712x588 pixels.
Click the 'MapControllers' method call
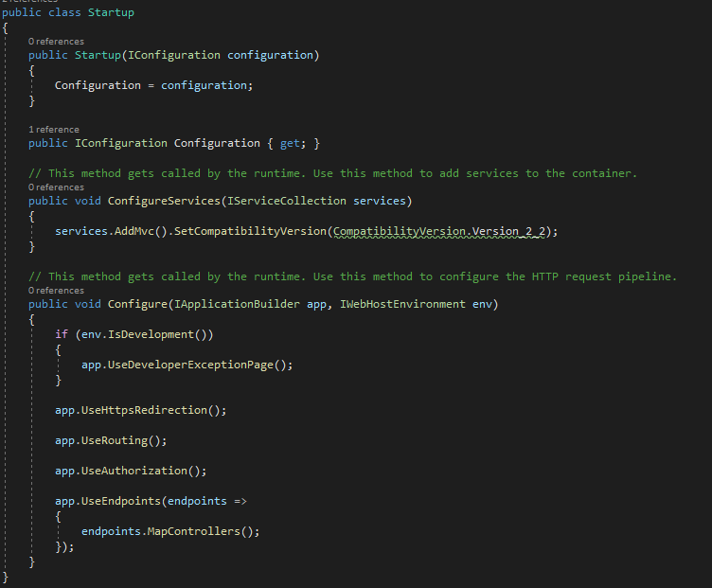point(194,532)
